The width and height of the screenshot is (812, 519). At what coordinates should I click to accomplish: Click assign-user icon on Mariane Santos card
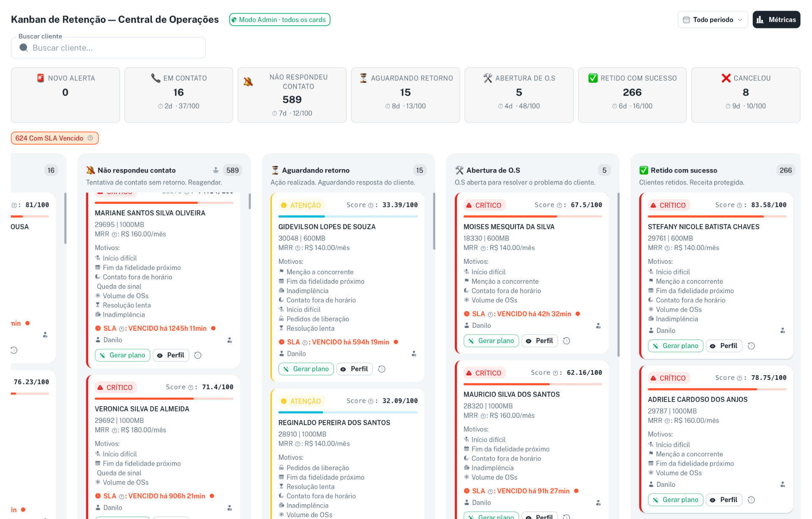pyautogui.click(x=230, y=340)
